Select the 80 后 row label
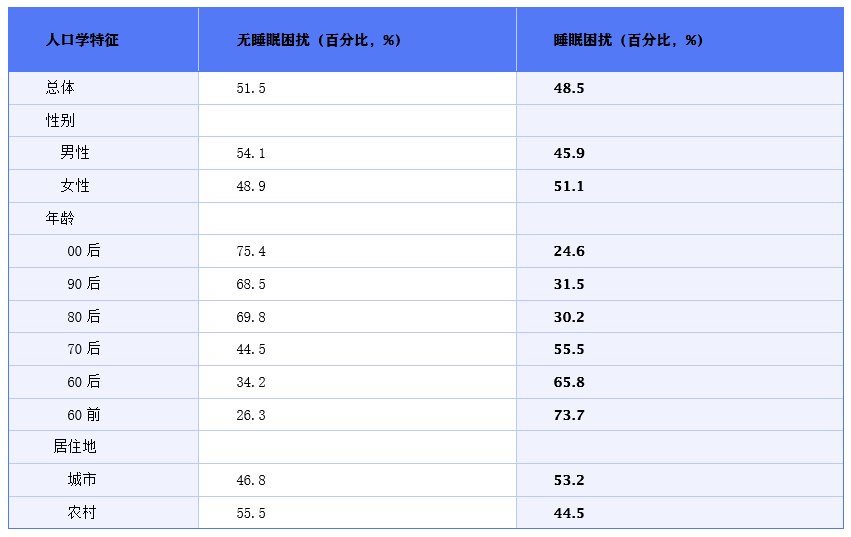 (x=84, y=317)
